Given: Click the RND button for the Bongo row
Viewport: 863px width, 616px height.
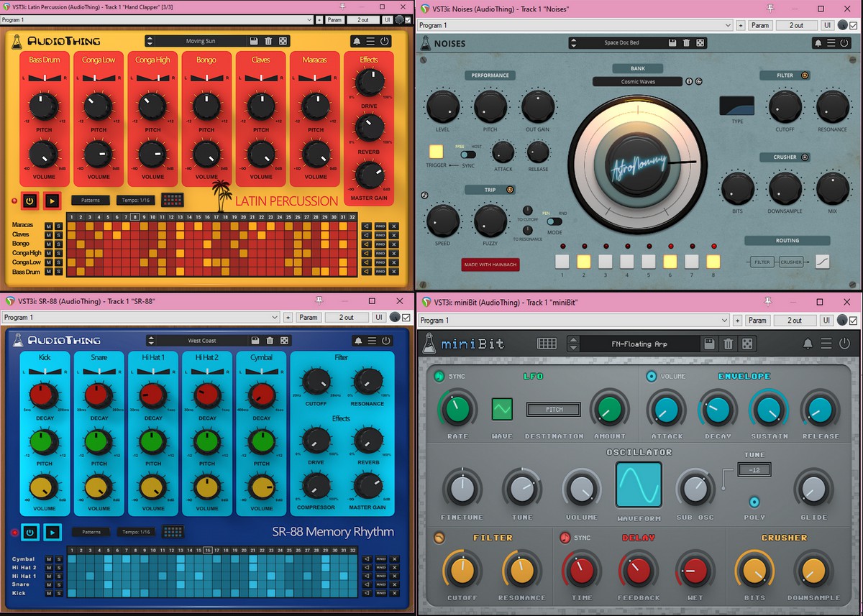Looking at the screenshot, I should point(380,244).
